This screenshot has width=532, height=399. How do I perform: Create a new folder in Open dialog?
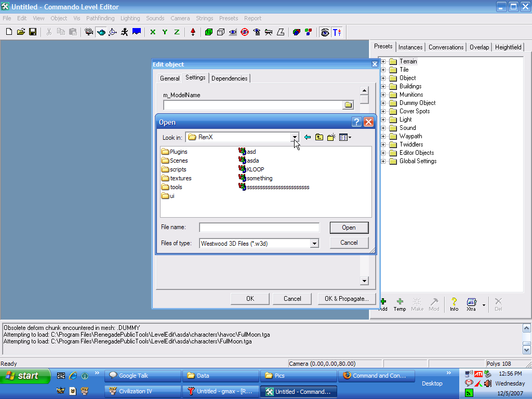coord(331,137)
